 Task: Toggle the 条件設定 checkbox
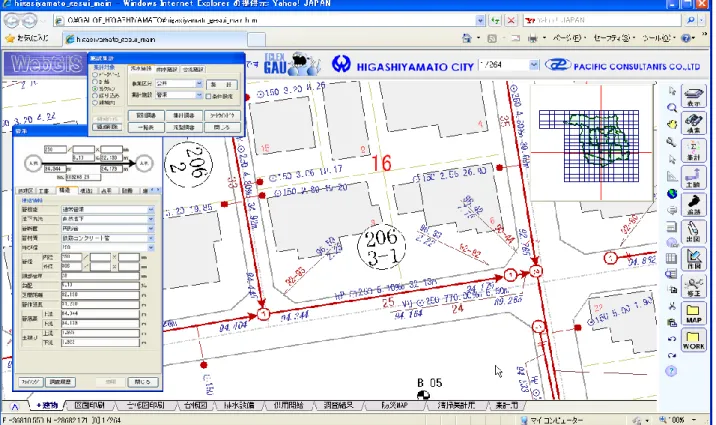[208, 96]
